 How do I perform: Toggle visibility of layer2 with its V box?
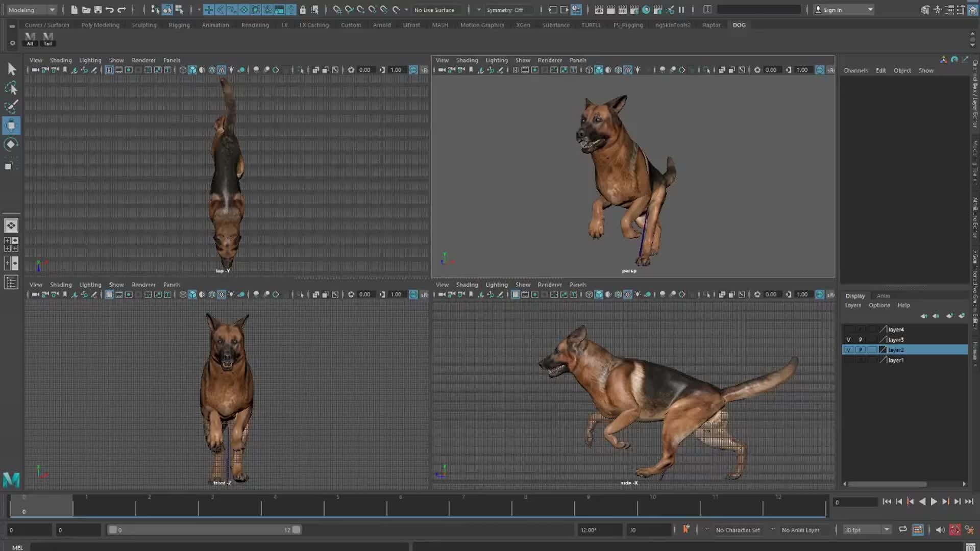[x=849, y=350]
